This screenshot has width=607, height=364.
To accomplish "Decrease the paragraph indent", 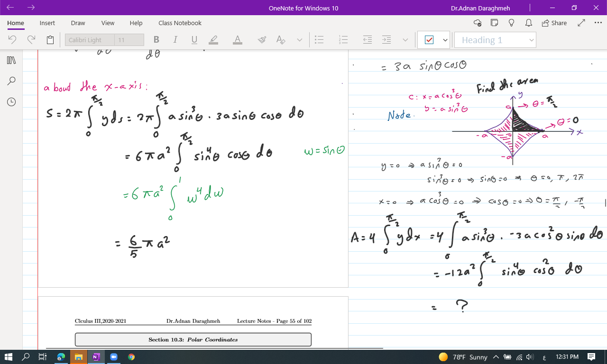I will [x=368, y=40].
